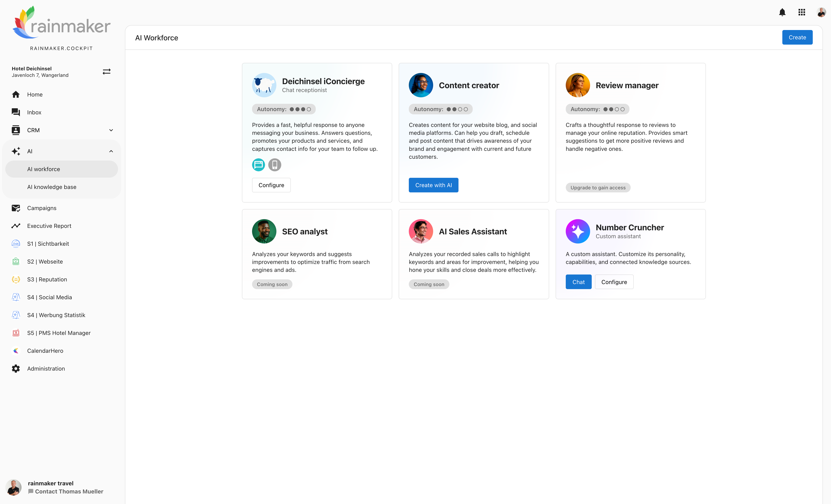Click the Autonomy level indicator on Review manager
This screenshot has width=831, height=504.
pos(597,109)
